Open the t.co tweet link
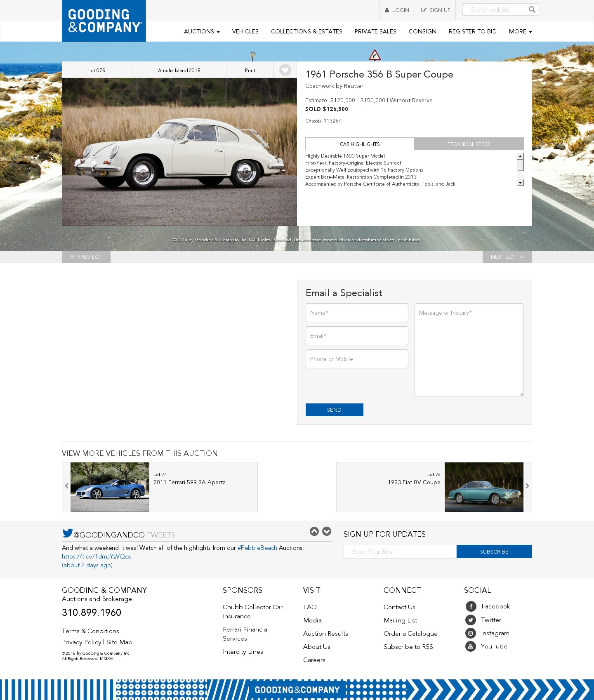 [x=97, y=556]
